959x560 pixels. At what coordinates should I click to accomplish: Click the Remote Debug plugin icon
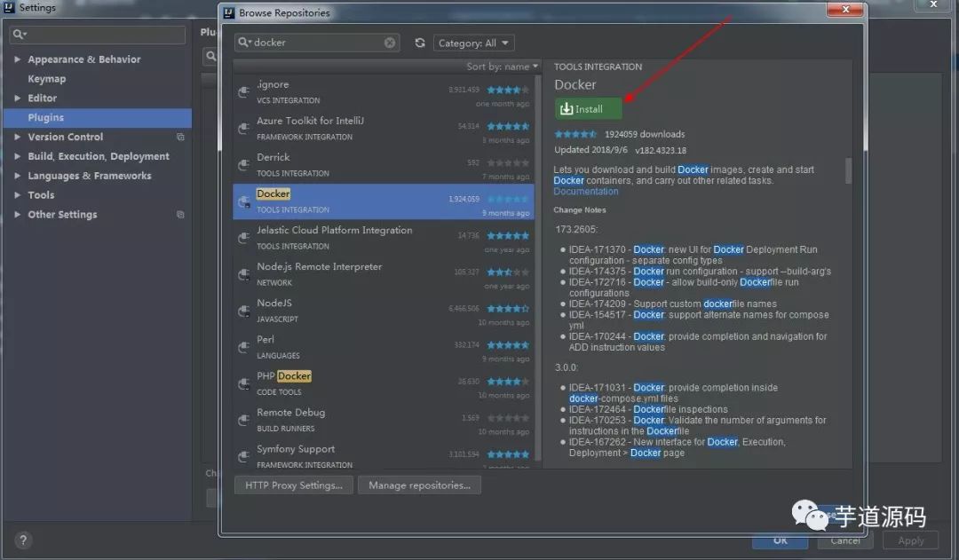pos(243,420)
